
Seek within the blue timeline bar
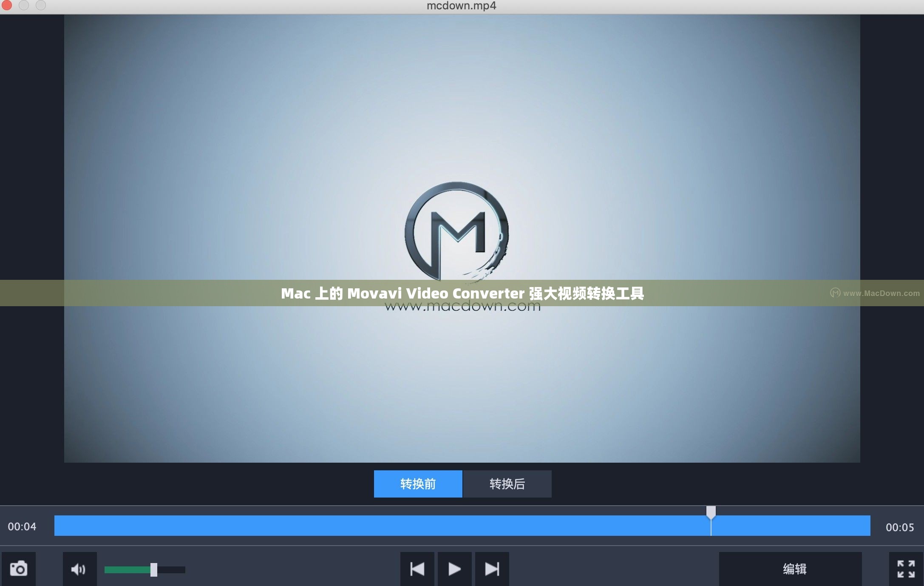tap(462, 526)
